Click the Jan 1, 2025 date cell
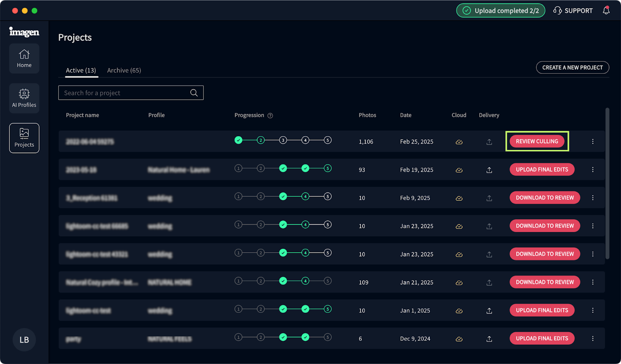621x364 pixels. click(x=415, y=311)
